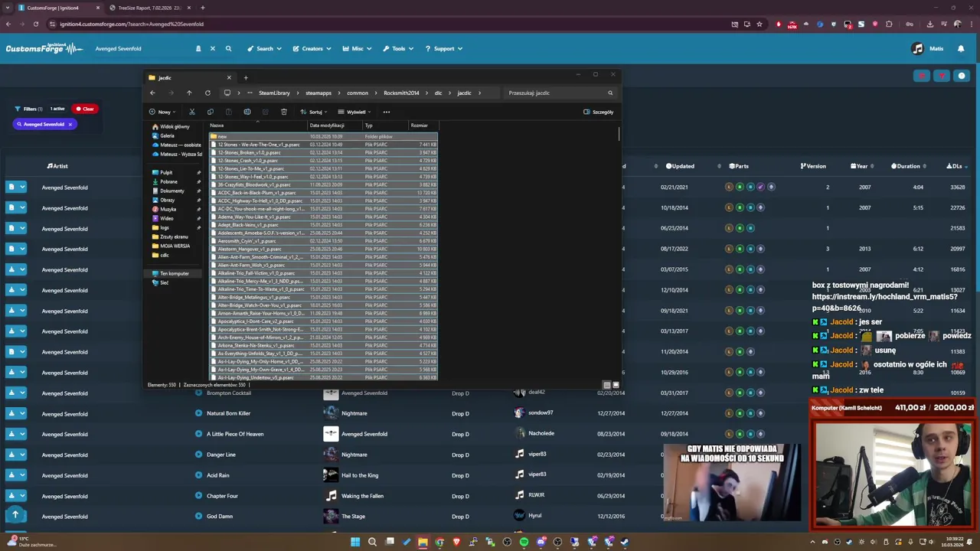Click the Przeszukaj jacdlc search field
This screenshot has width=980, height=551.
[560, 93]
